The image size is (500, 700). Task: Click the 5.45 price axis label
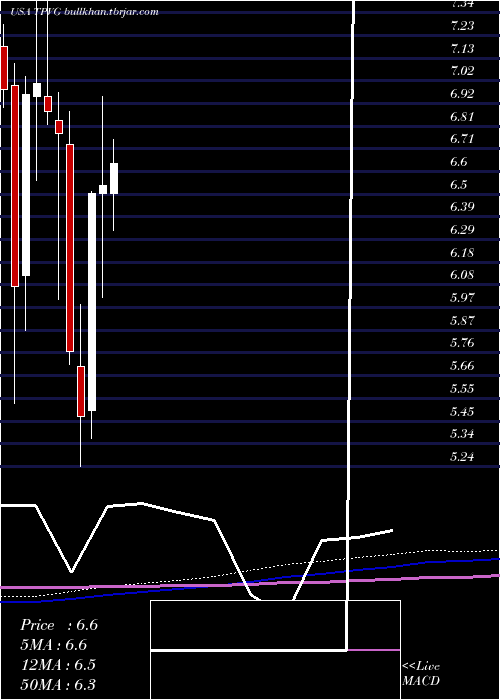click(462, 412)
